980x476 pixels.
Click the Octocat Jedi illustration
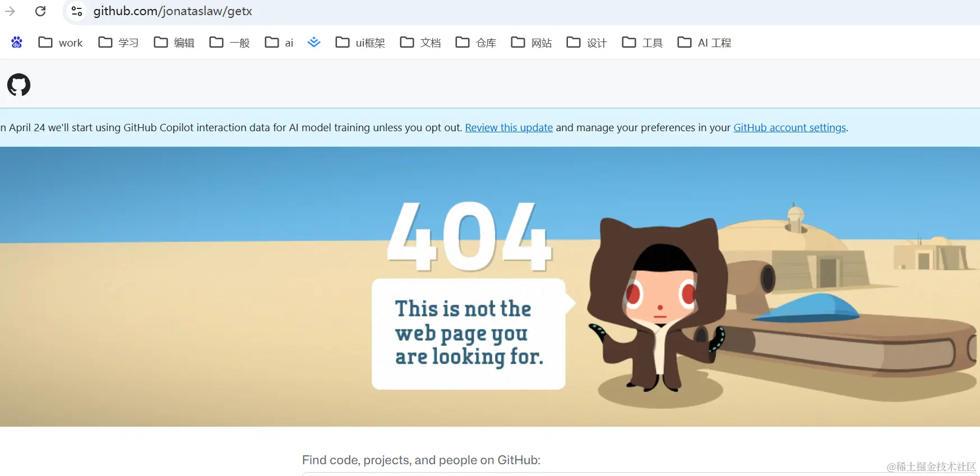coord(657,304)
